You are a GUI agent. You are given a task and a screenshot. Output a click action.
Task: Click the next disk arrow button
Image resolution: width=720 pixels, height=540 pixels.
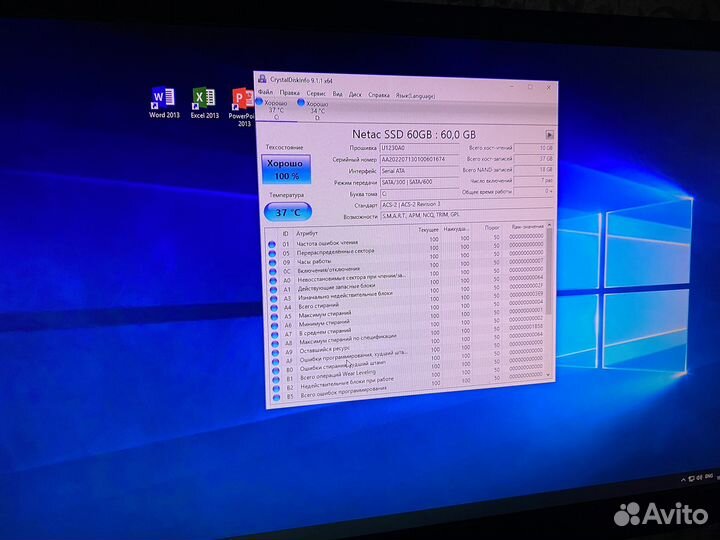coord(549,135)
